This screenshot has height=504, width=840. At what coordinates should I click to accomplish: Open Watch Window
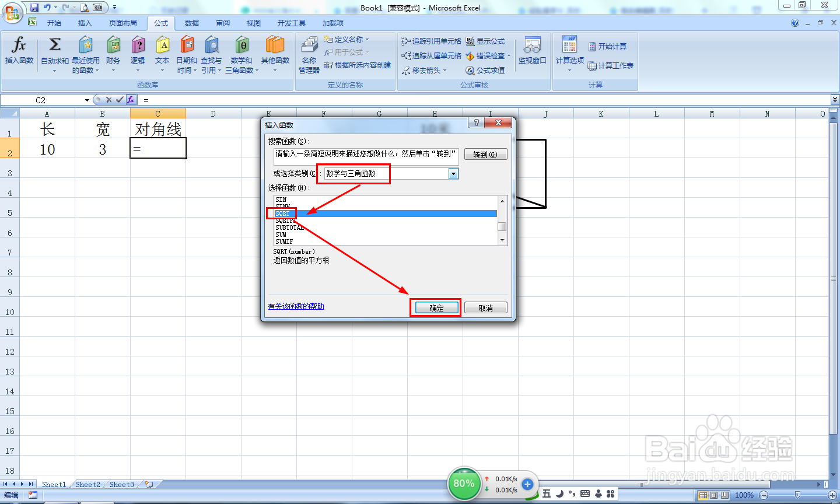point(532,50)
